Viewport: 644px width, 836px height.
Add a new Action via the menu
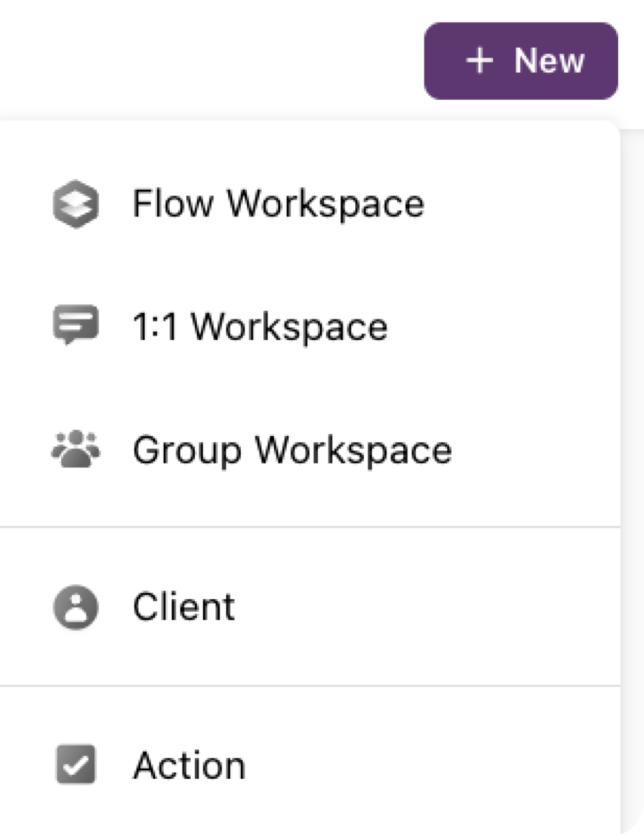[309, 765]
